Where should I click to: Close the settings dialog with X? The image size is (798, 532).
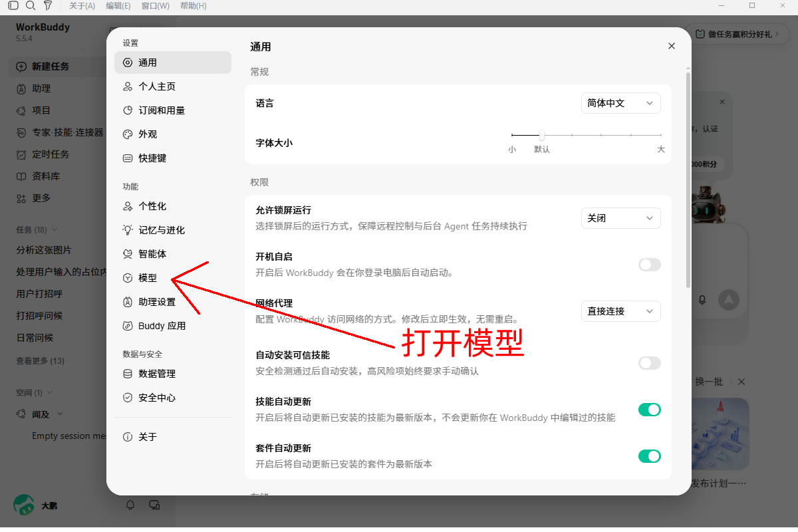point(672,46)
